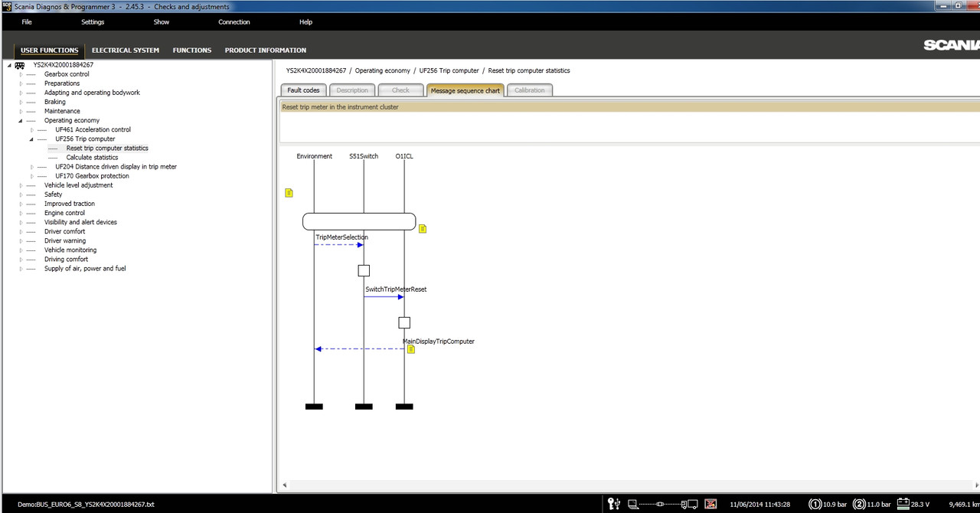The image size is (980, 513).
Task: Expand Vehicle level adjustment node
Action: pyautogui.click(x=21, y=185)
